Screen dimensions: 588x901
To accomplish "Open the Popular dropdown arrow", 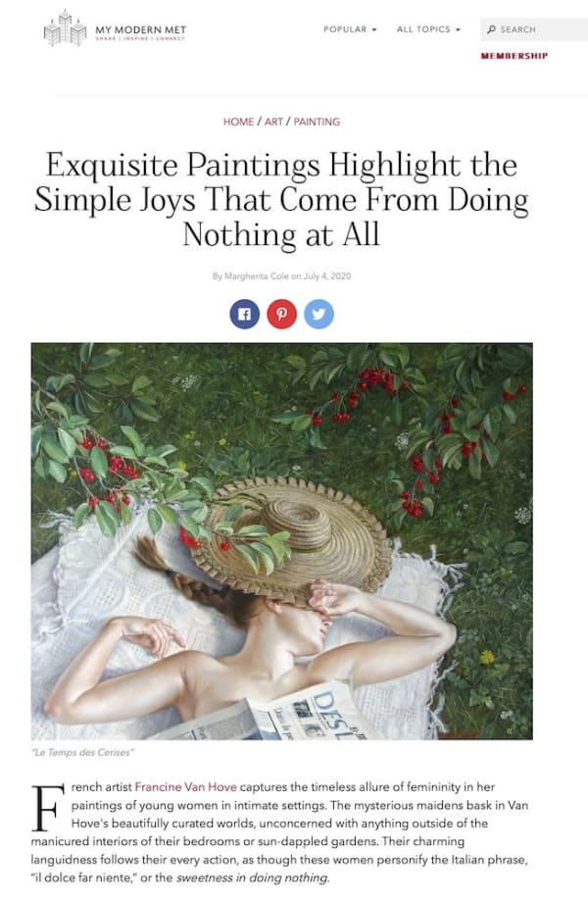I will pos(373,29).
